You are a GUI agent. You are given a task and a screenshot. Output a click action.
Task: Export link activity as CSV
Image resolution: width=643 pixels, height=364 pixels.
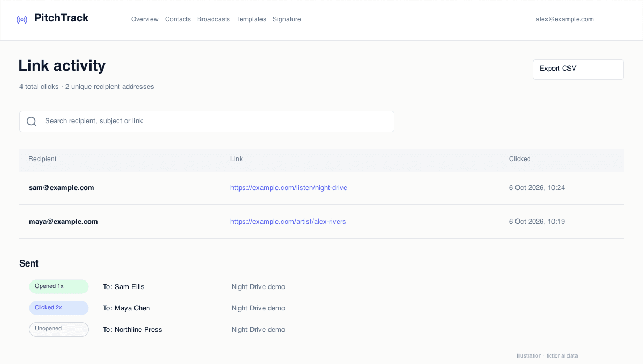click(x=578, y=70)
